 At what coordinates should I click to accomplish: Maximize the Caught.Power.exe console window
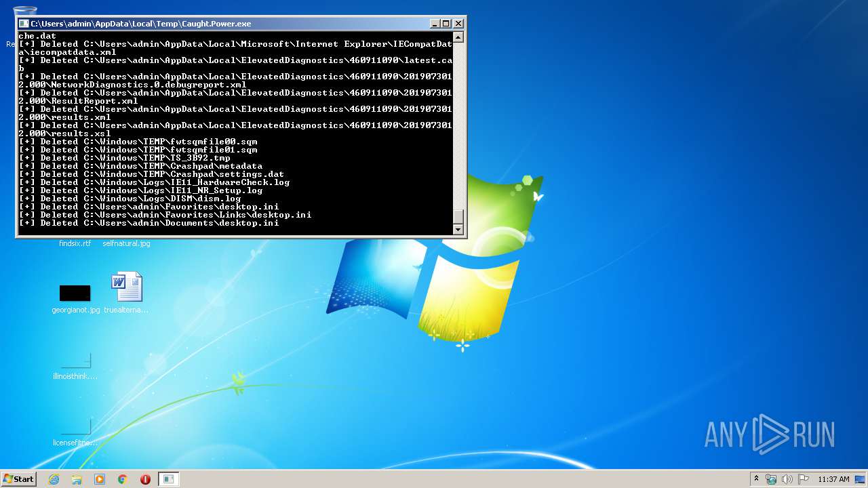(x=446, y=24)
